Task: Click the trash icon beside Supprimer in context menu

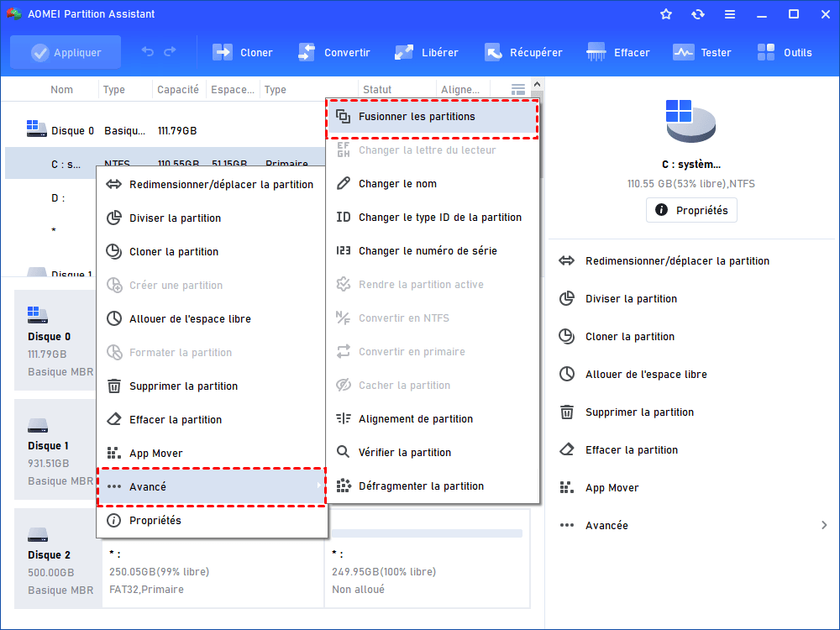Action: [114, 386]
